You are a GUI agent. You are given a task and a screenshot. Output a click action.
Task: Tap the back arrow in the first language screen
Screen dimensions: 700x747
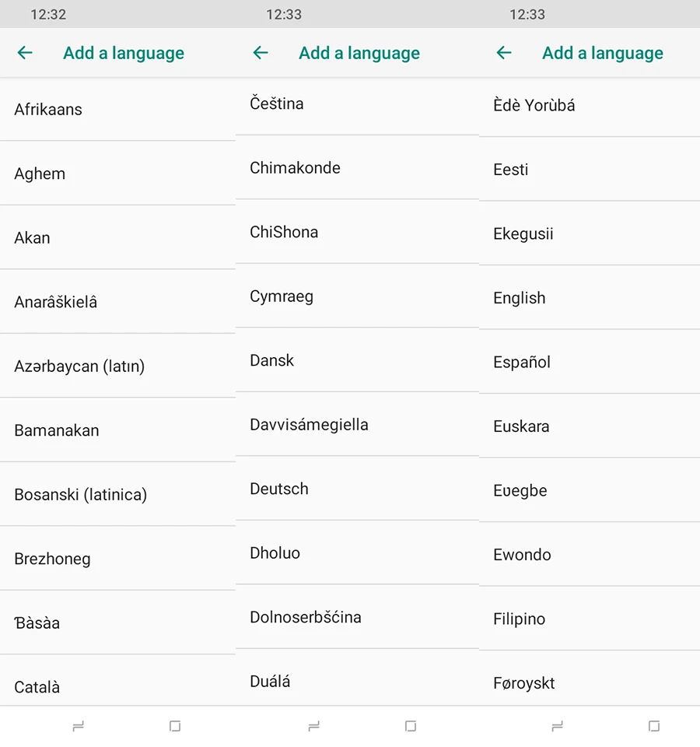[x=25, y=52]
